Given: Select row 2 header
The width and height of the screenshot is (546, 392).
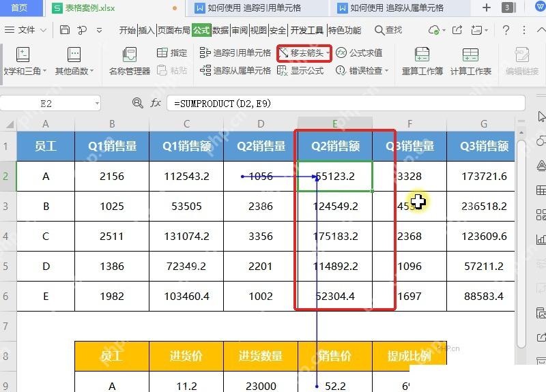Looking at the screenshot, I should [8, 176].
